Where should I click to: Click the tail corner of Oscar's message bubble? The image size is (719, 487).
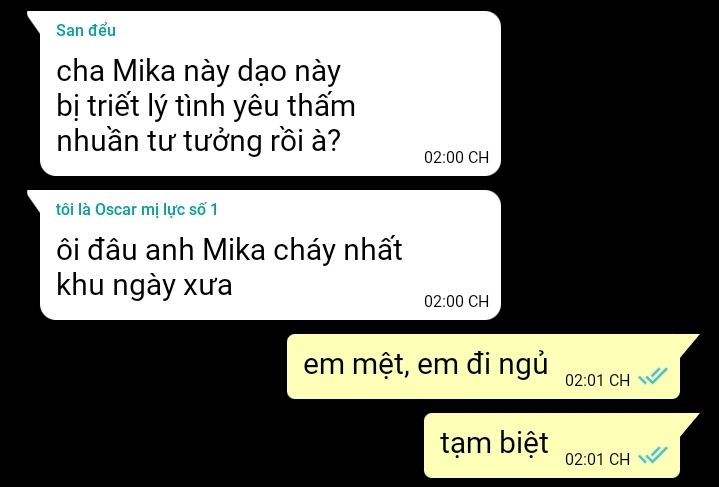[x=35, y=198]
